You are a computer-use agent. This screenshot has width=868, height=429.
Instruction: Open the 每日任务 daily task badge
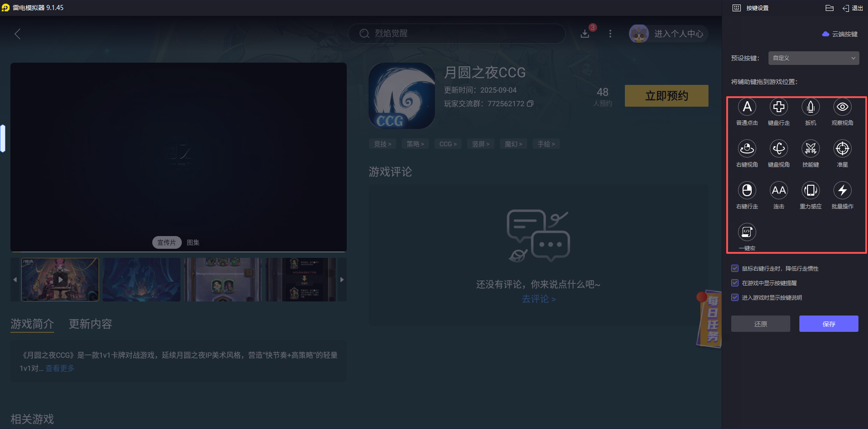click(x=709, y=319)
